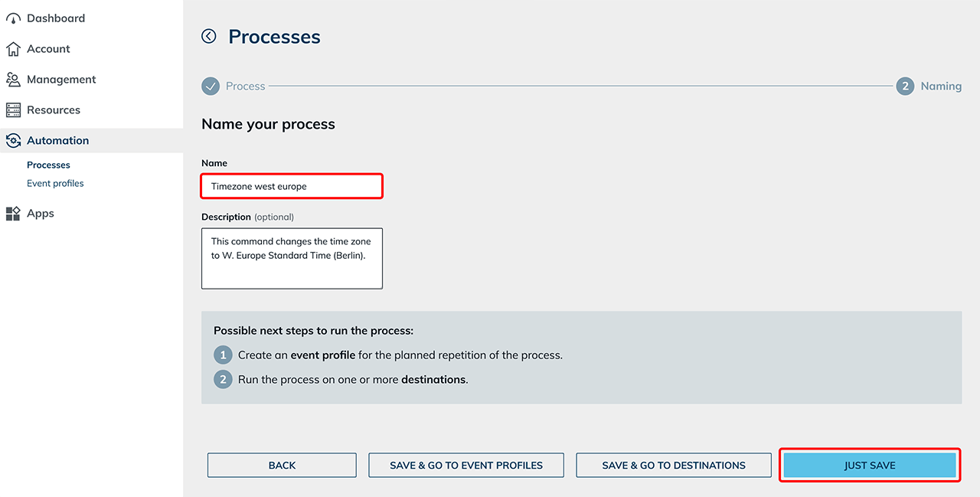Screen dimensions: 980x497
Task: Click the Apps grid icon
Action: pyautogui.click(x=13, y=214)
